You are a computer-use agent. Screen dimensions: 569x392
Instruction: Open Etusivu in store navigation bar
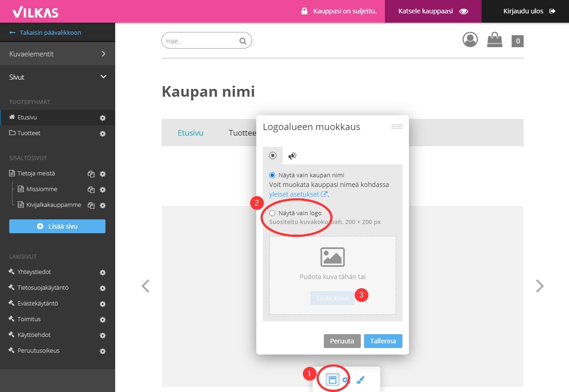coord(191,133)
